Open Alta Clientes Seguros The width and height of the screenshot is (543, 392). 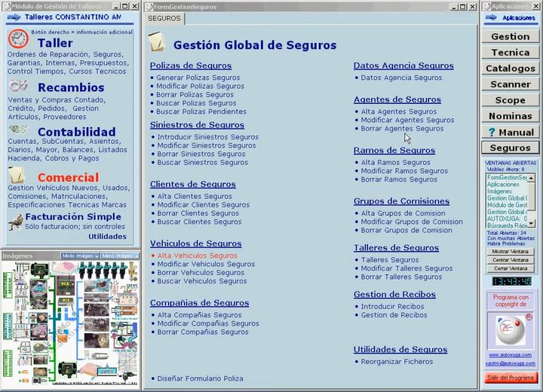(x=195, y=196)
